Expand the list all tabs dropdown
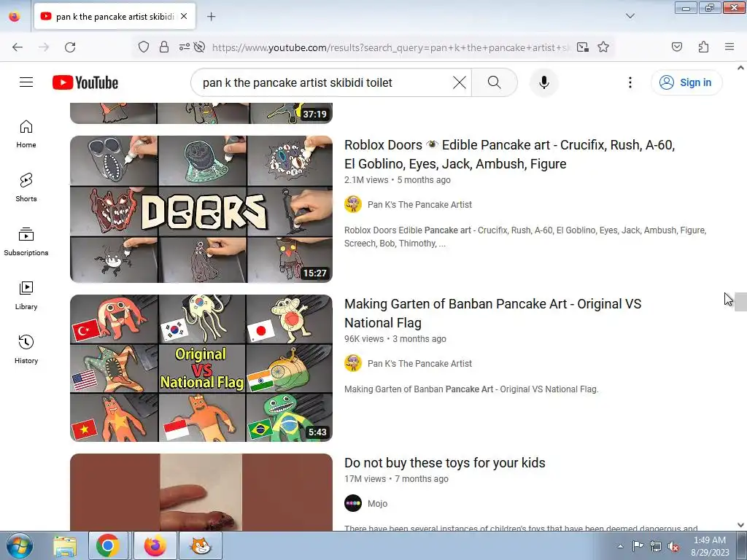Image resolution: width=747 pixels, height=560 pixels. [630, 16]
